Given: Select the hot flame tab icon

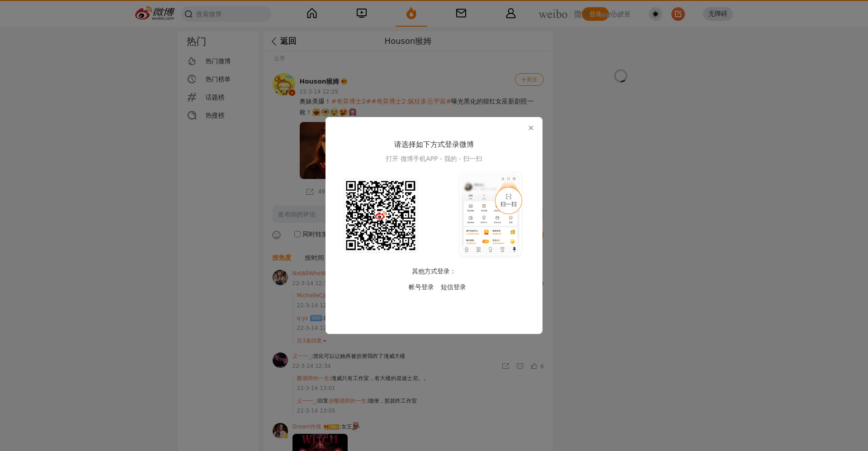Looking at the screenshot, I should point(411,14).
